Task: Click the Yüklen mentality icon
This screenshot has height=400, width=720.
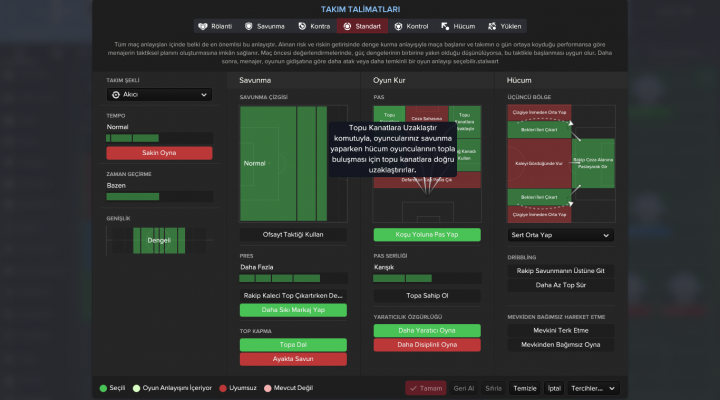Action: pyautogui.click(x=491, y=26)
